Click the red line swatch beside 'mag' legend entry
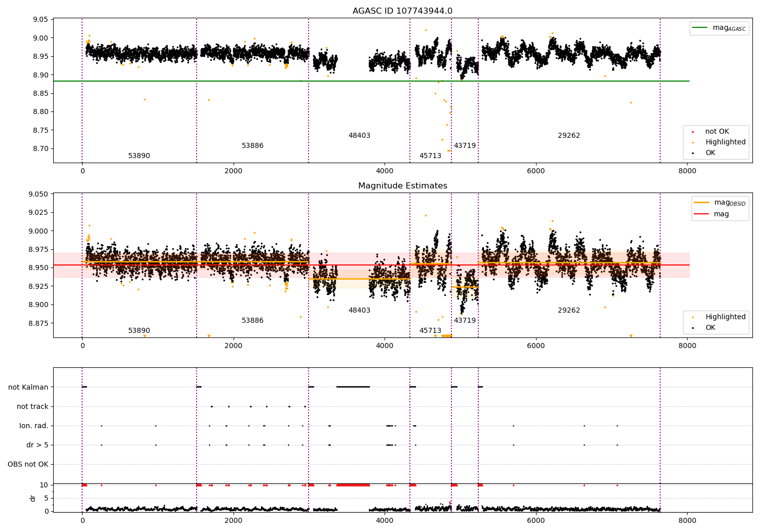The height and width of the screenshot is (532, 760). coord(702,214)
